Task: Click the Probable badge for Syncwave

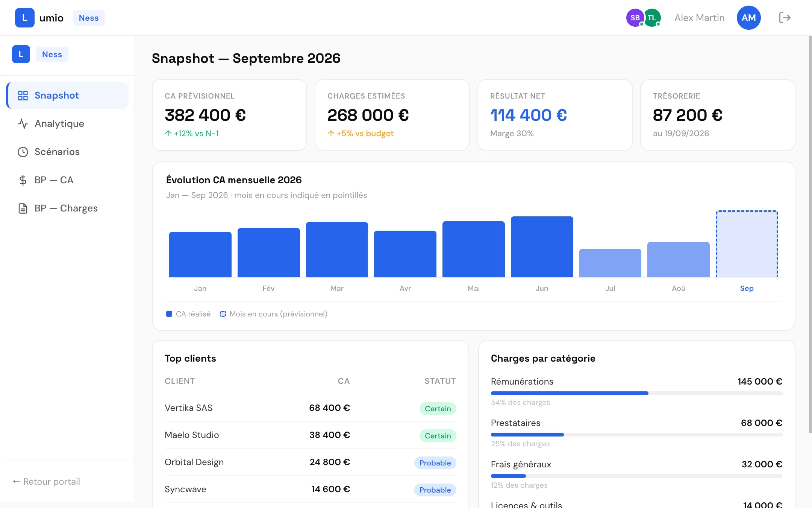Action: [x=435, y=490]
